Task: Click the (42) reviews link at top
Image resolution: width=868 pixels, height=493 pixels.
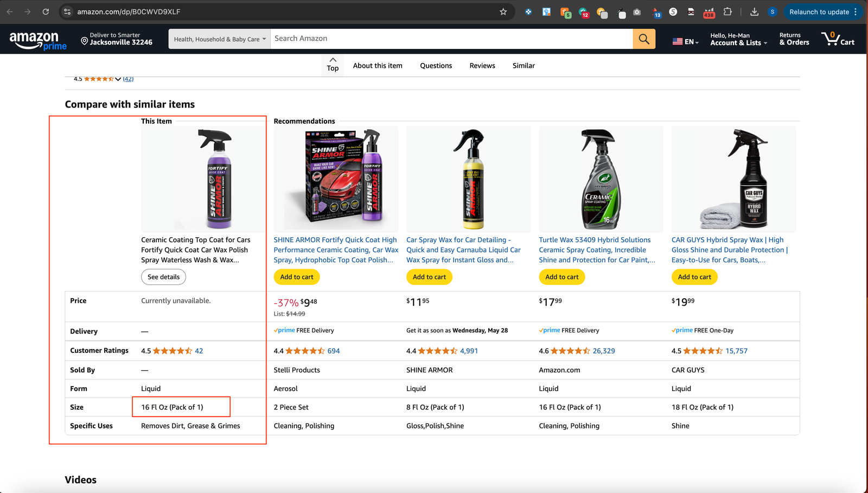Action: coord(128,79)
